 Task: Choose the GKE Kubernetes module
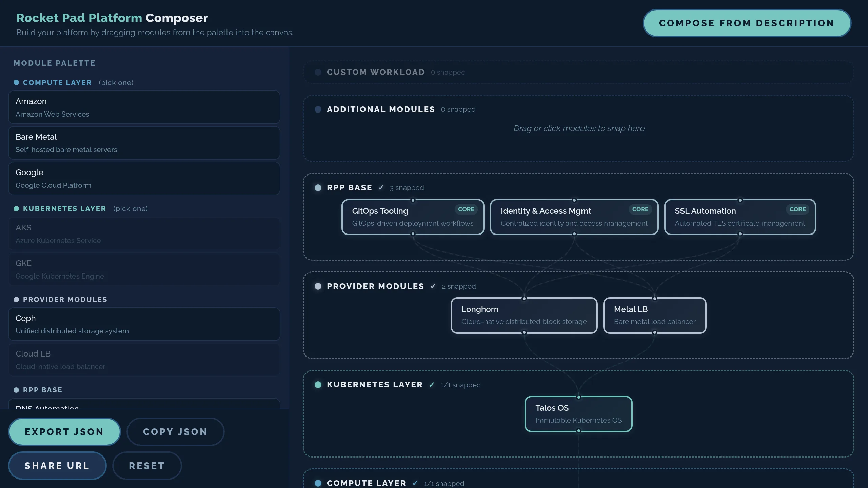click(144, 269)
